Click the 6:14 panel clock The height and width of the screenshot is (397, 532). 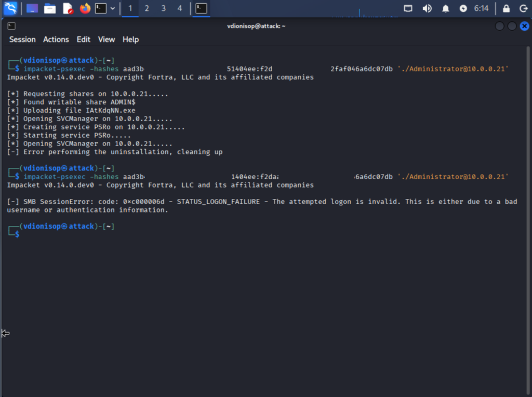coord(481,8)
